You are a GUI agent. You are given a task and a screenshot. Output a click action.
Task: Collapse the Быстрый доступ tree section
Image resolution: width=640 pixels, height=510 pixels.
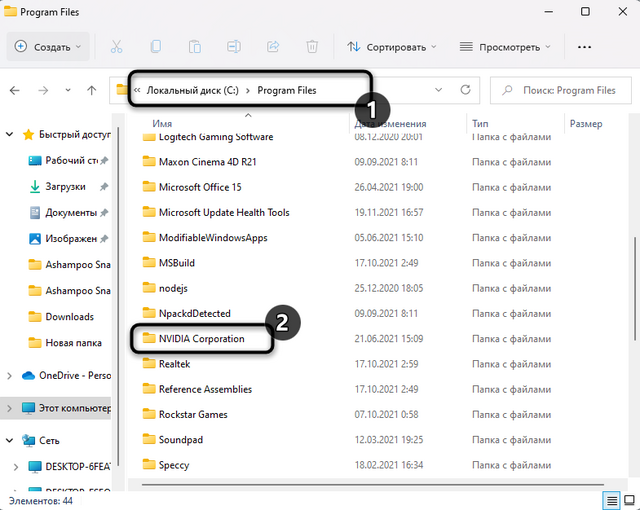9,134
